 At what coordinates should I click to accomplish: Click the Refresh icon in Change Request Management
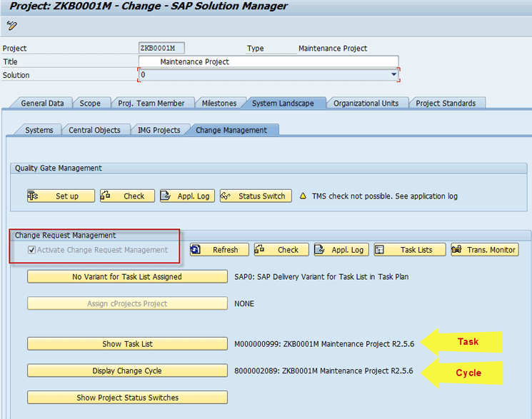(196, 249)
